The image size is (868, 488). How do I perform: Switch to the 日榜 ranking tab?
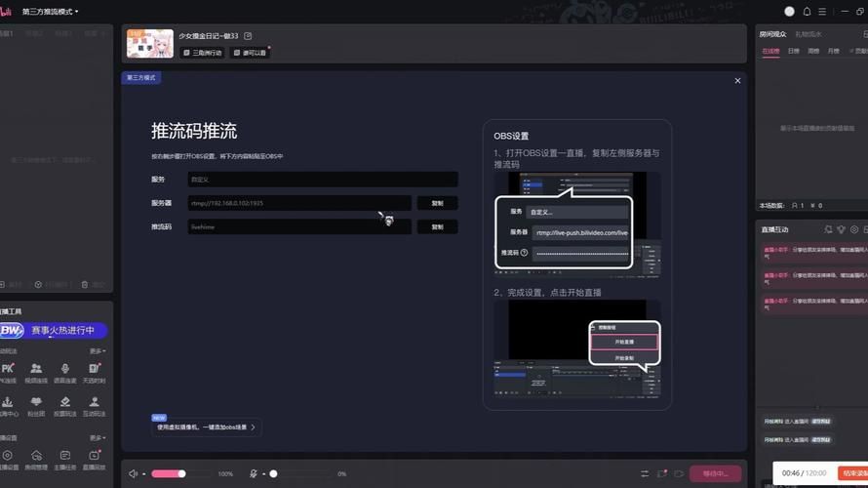[x=793, y=51]
